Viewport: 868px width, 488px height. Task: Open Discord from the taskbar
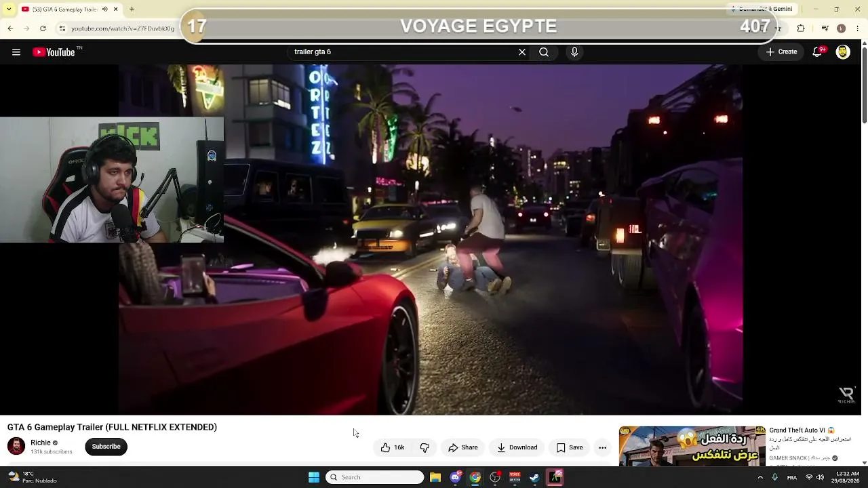tap(455, 477)
